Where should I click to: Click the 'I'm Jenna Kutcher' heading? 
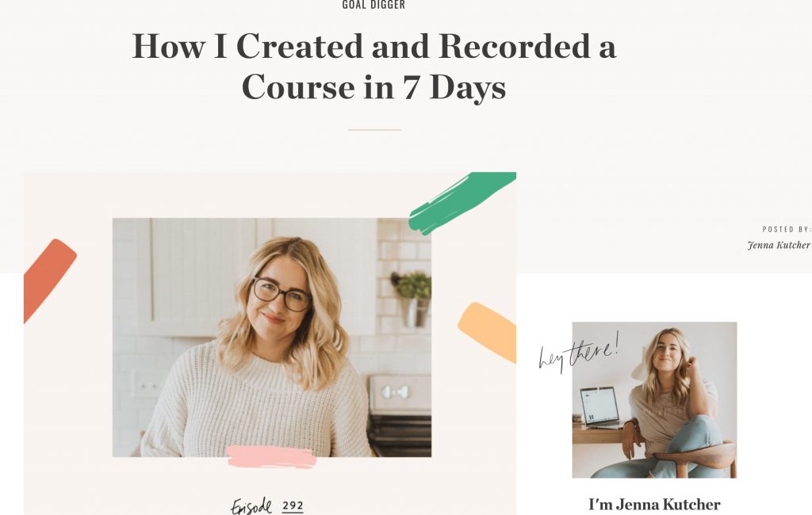654,504
